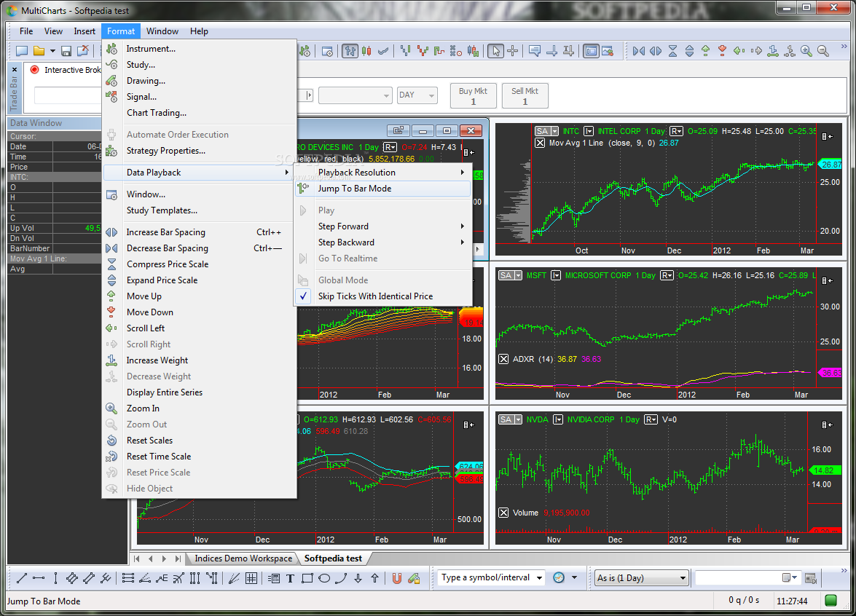The image size is (856, 616).
Task: Close the Trade Bar panel
Action: point(14,69)
